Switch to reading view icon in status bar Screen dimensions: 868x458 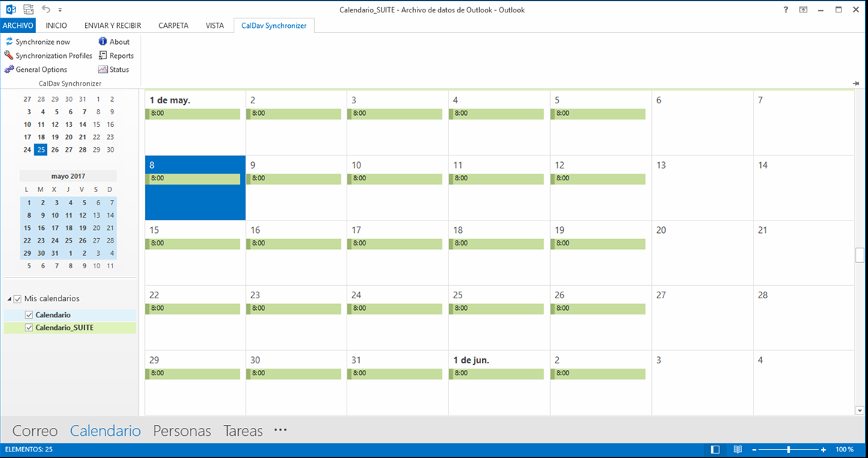pos(738,450)
